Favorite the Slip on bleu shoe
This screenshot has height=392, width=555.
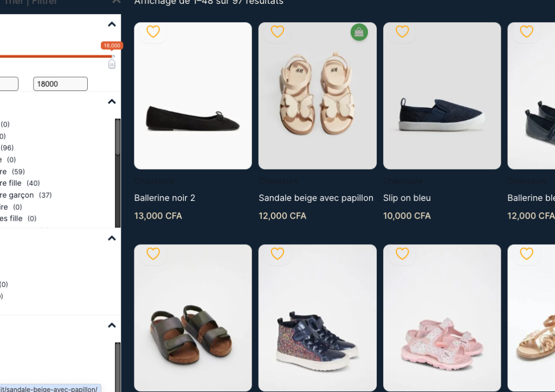pos(402,32)
